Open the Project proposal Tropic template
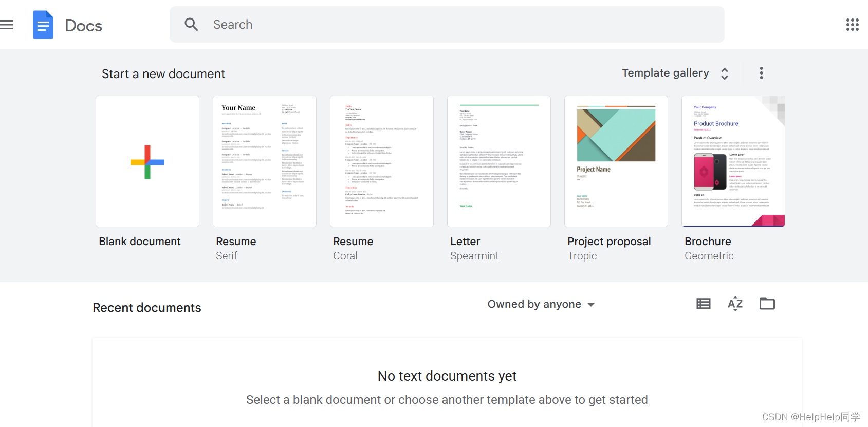The image size is (868, 427). tap(616, 161)
